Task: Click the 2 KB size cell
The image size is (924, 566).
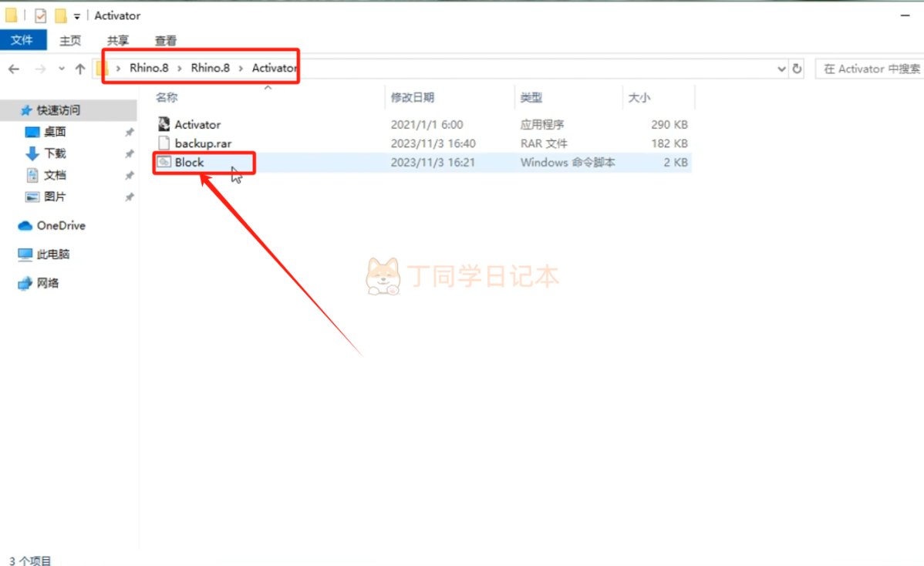Action: 676,162
